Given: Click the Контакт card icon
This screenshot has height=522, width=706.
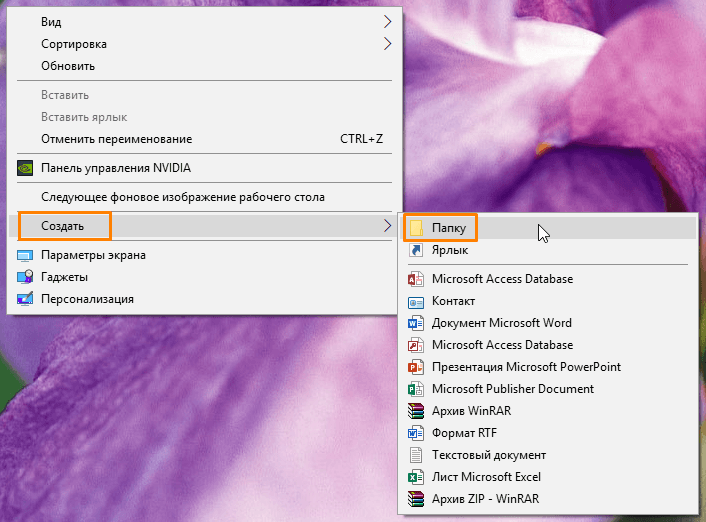Looking at the screenshot, I should pos(416,302).
